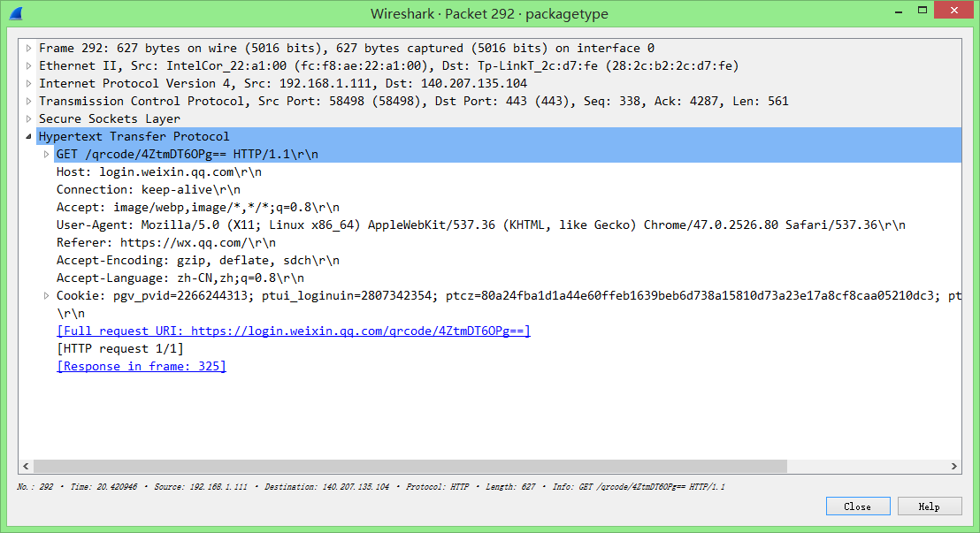Select the Accept: image/webp header line
This screenshot has height=533, width=980.
[x=197, y=208]
